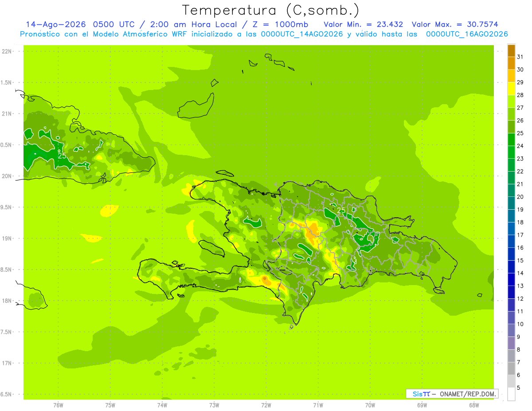
Task: Click the "Temperatura (C,somb.)" map title
Action: 271,10
